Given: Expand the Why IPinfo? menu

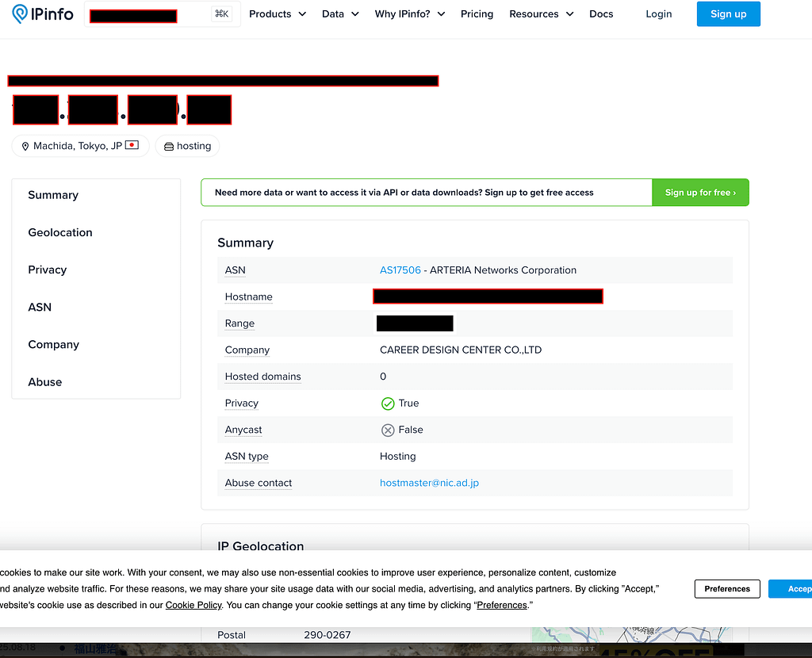Looking at the screenshot, I should click(x=409, y=14).
